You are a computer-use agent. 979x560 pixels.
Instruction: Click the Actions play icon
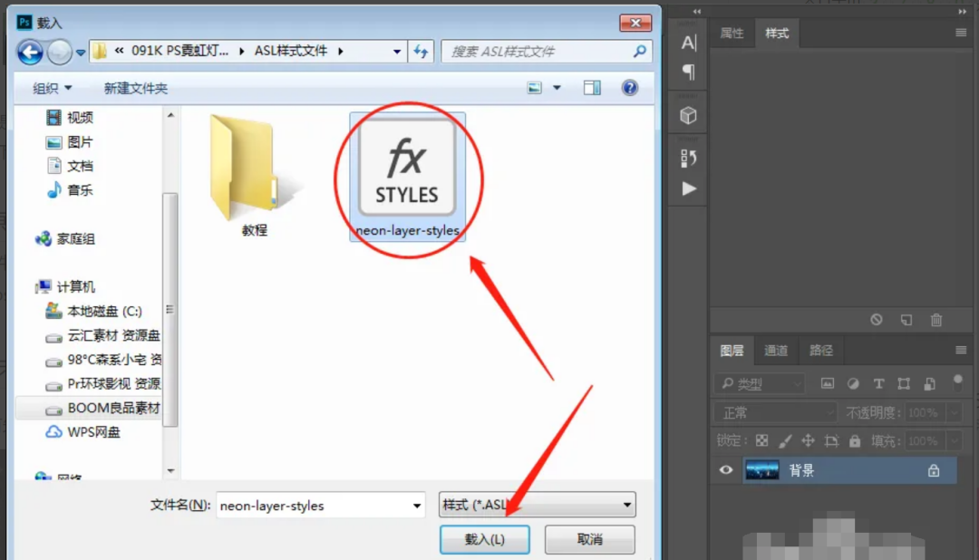tap(689, 188)
